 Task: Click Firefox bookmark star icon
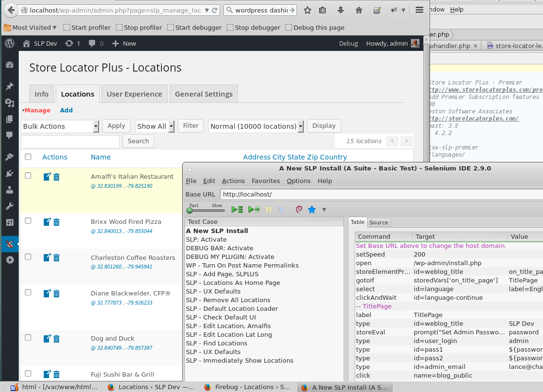pos(308,10)
